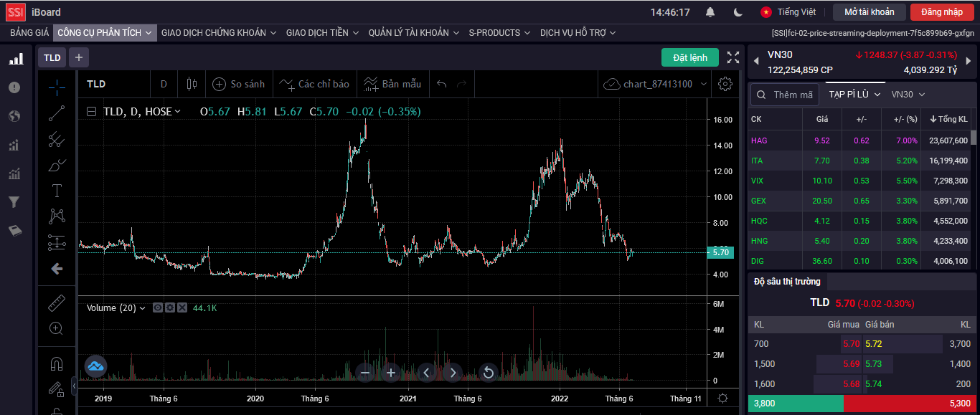Screen dimensions: 980x415
Task: Click the back arrow in drawing toolbar
Action: click(x=57, y=269)
